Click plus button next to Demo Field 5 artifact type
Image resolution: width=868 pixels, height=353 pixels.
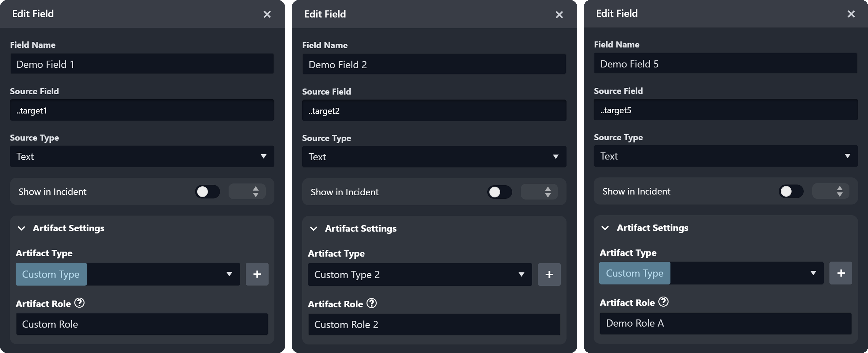coord(841,273)
